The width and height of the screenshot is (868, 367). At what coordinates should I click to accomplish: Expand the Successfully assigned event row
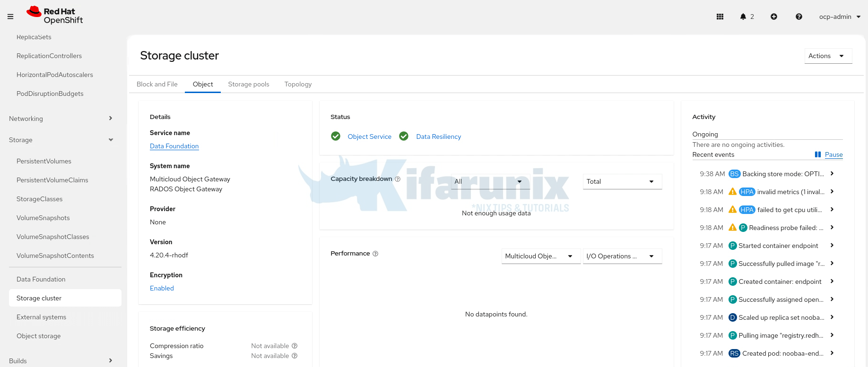(x=832, y=299)
